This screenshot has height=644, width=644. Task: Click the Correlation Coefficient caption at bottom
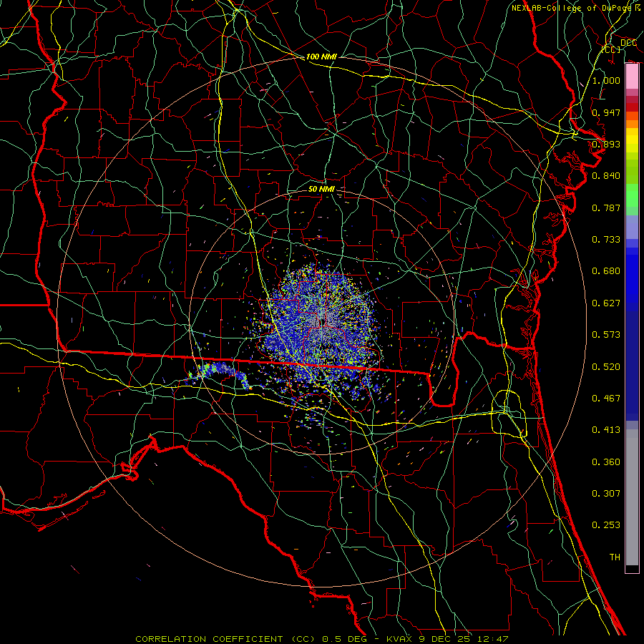(x=322, y=639)
